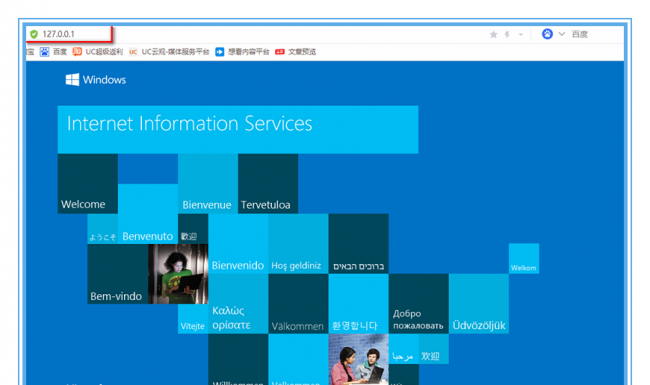This screenshot has height=385, width=650.
Task: Click the 환영합니다 tile
Action: [358, 304]
